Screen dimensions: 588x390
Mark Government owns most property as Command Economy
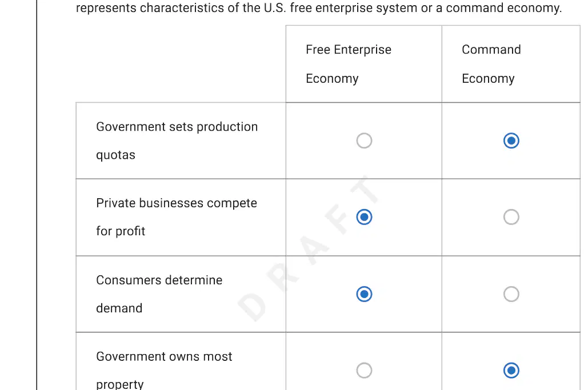(511, 371)
